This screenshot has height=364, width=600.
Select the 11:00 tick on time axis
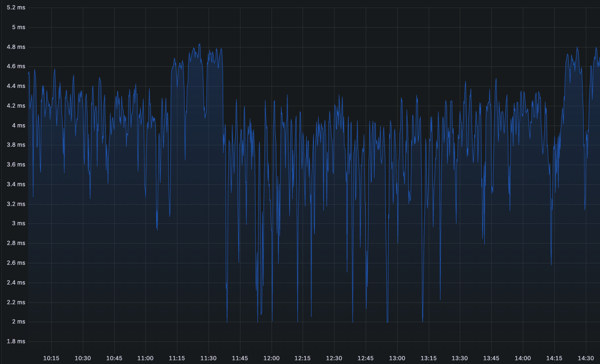[x=145, y=358]
